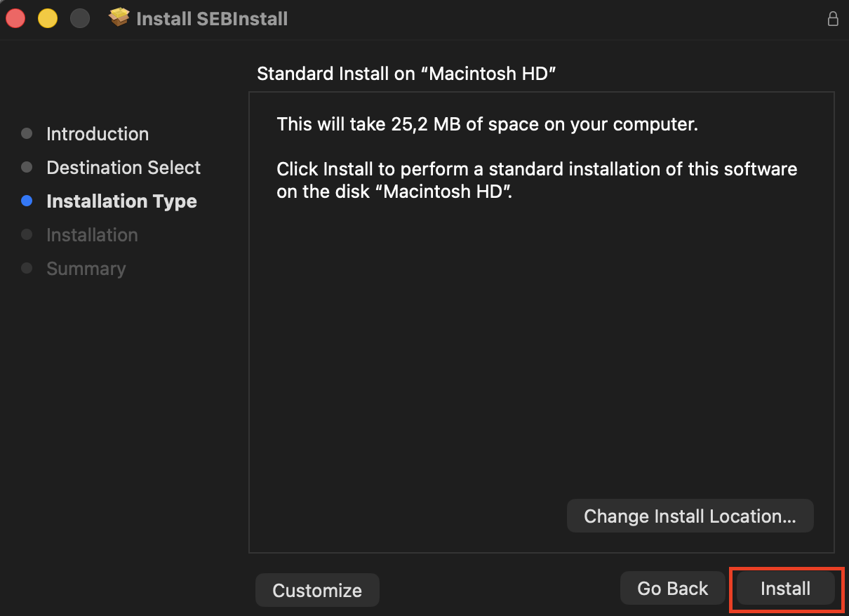849x616 pixels.
Task: Click the package box icon in title bar
Action: click(x=119, y=18)
